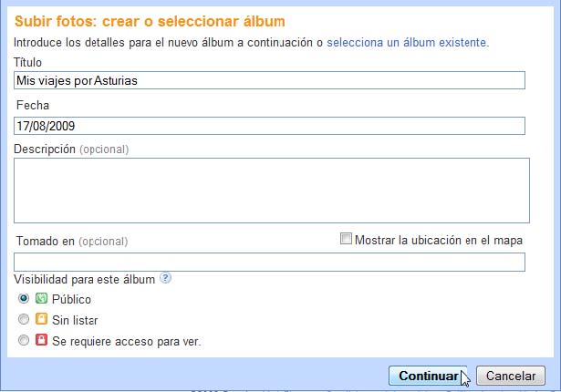Click the 'Mostrar la ubicación en el mapa' label text
The height and width of the screenshot is (392, 561).
point(439,240)
